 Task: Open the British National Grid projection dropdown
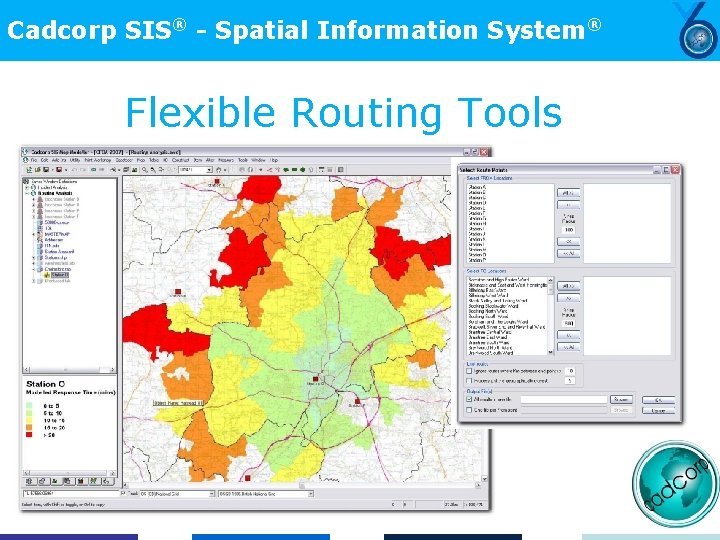coord(311,494)
